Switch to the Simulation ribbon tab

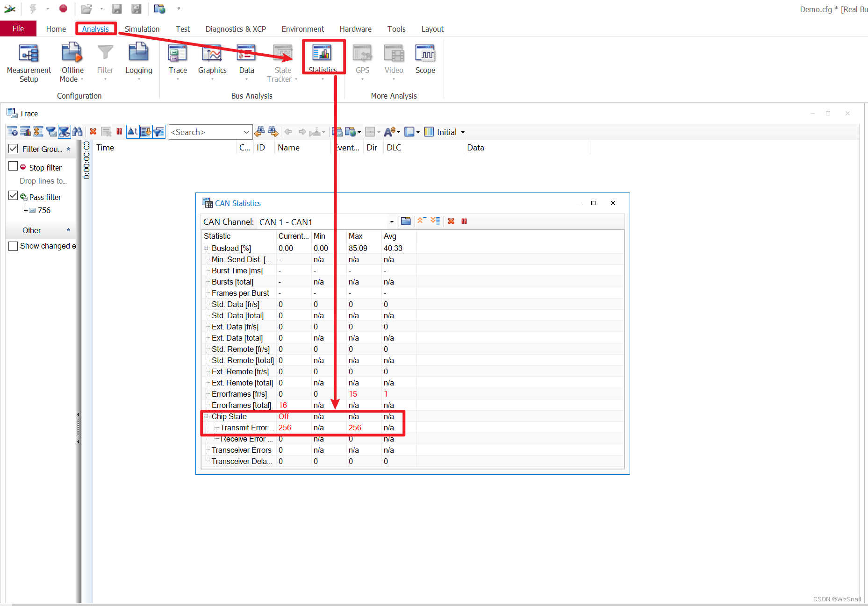pyautogui.click(x=142, y=29)
